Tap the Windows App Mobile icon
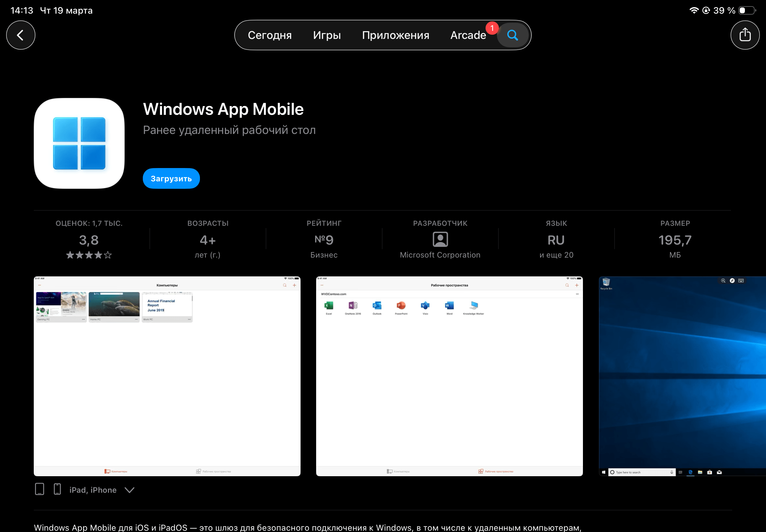 (x=80, y=143)
